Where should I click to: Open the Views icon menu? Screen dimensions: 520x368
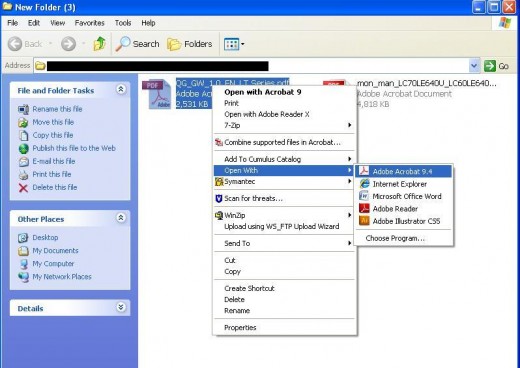click(x=231, y=44)
